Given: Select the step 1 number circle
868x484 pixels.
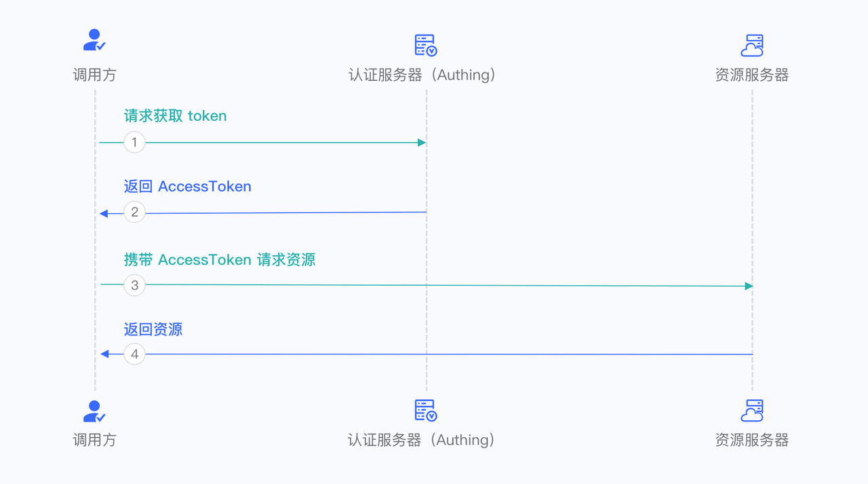Looking at the screenshot, I should pyautogui.click(x=134, y=143).
